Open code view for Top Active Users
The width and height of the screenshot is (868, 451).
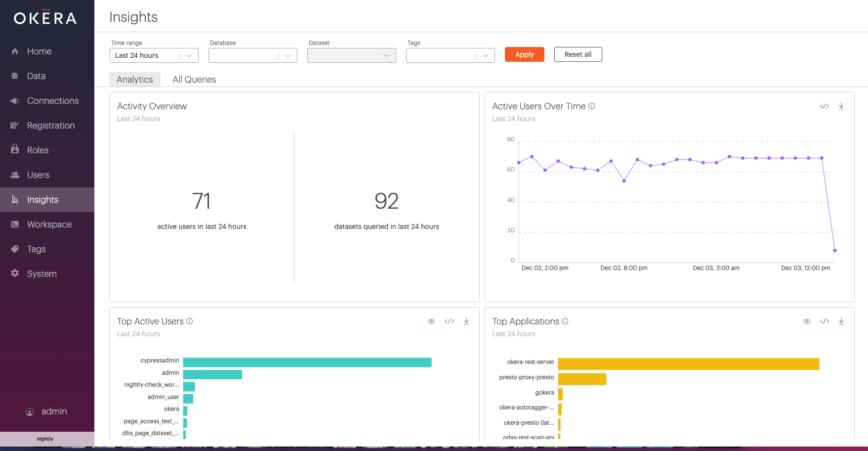click(449, 321)
